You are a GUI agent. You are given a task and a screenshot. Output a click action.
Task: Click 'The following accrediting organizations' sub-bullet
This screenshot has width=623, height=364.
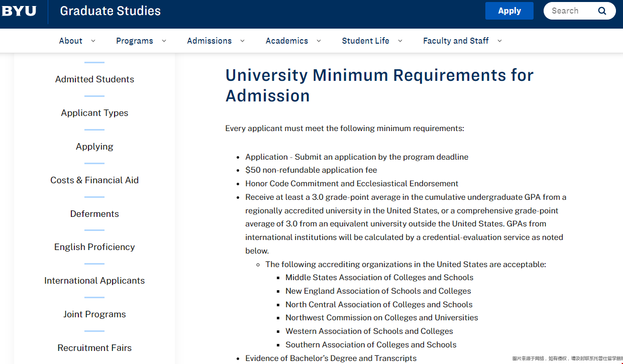405,264
